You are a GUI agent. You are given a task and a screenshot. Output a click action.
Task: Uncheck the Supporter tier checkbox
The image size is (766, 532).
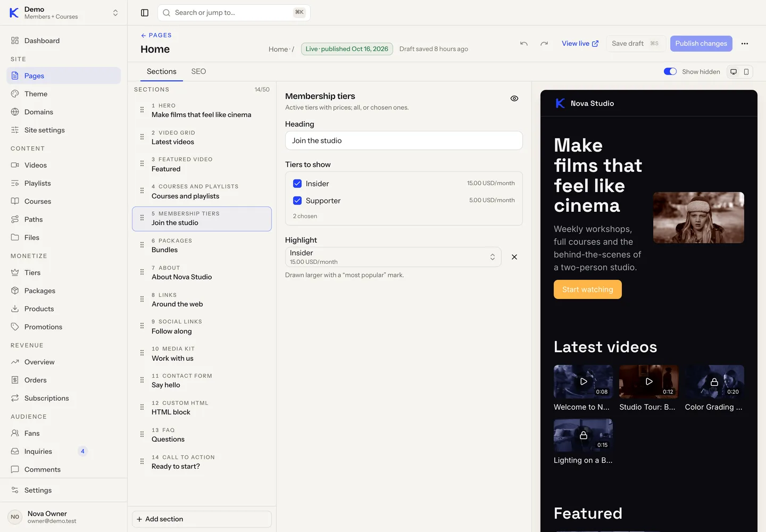pos(297,201)
